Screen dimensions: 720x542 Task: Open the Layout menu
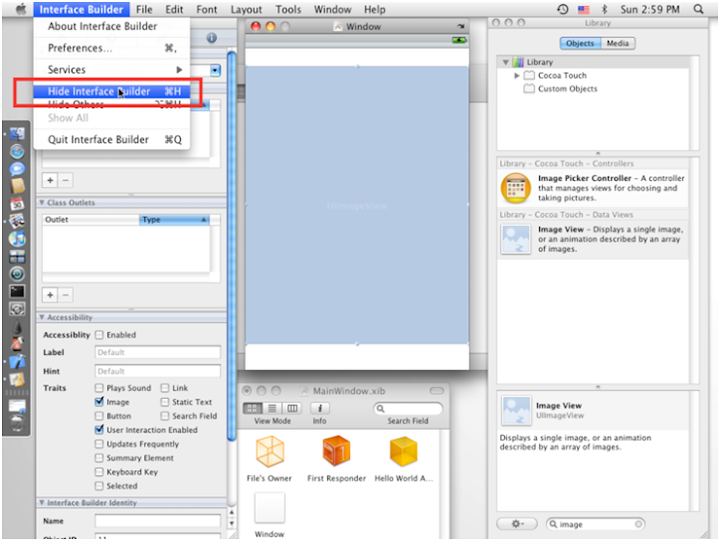click(246, 9)
